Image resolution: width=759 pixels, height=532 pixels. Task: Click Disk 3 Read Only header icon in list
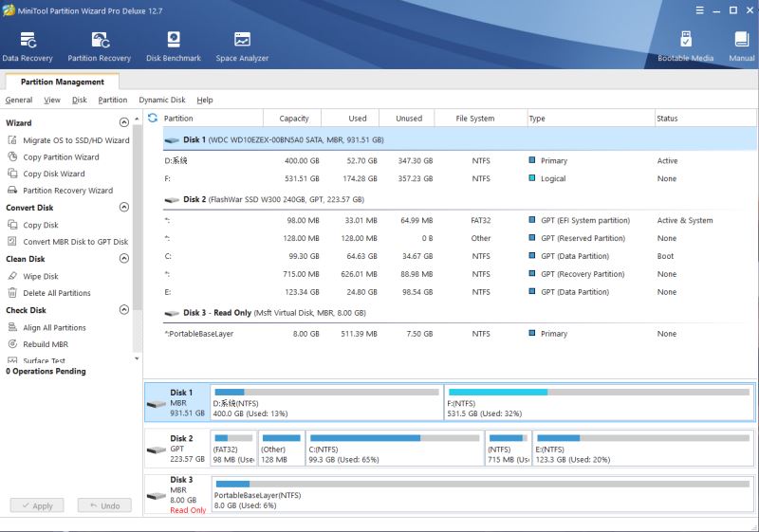172,313
